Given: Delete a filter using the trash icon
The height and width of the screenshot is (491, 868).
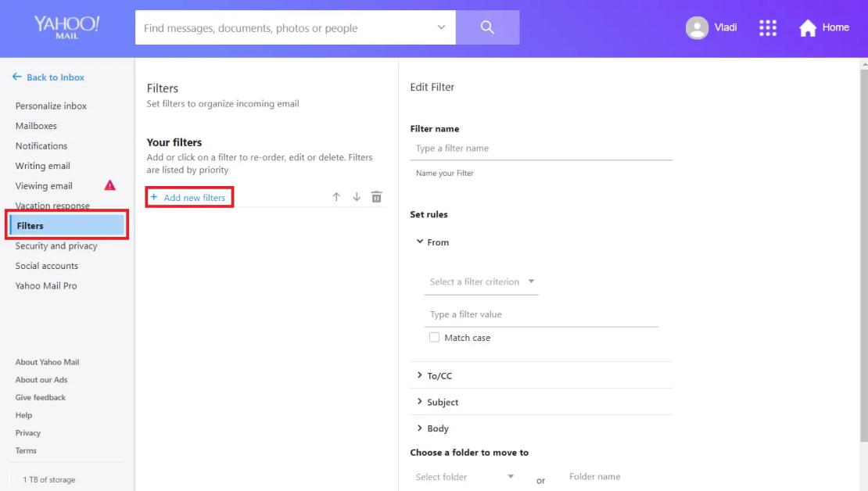Looking at the screenshot, I should point(376,196).
